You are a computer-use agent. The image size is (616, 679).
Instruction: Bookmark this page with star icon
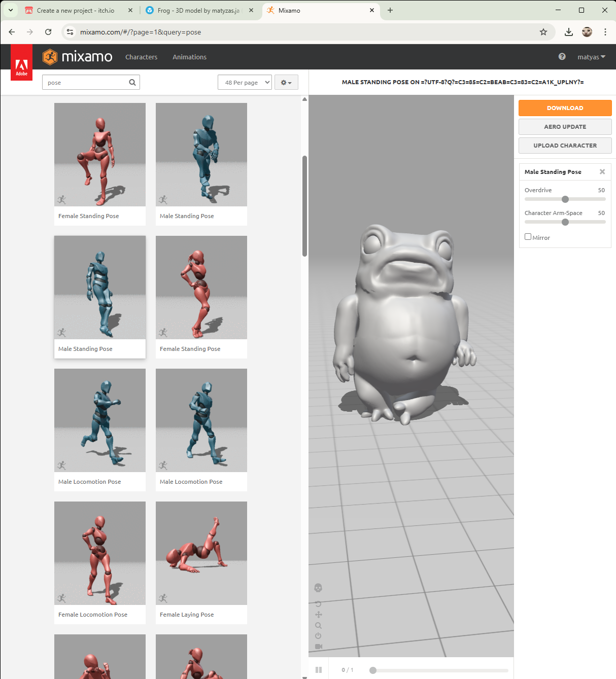point(543,32)
